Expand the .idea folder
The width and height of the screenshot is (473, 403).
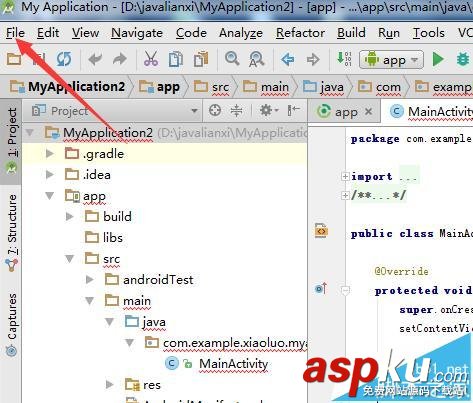(x=50, y=174)
